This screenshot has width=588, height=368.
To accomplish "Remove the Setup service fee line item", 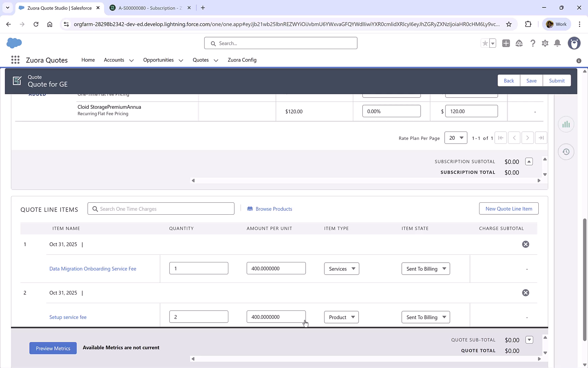I will pyautogui.click(x=525, y=292).
